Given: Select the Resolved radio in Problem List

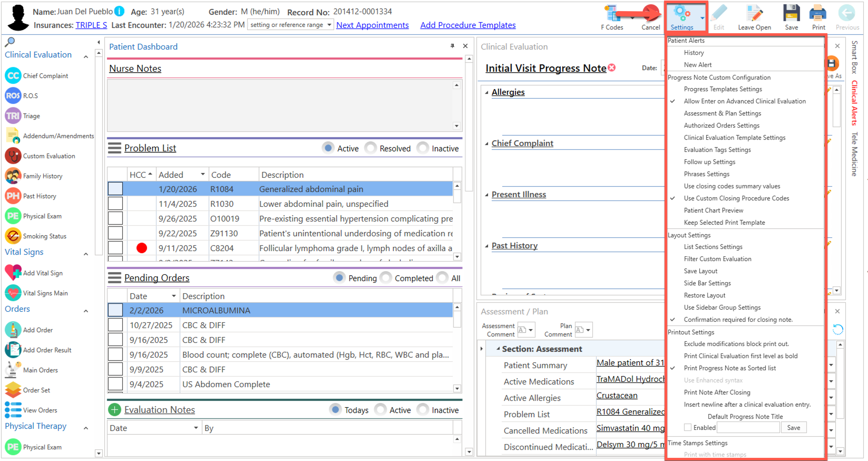Looking at the screenshot, I should point(371,148).
